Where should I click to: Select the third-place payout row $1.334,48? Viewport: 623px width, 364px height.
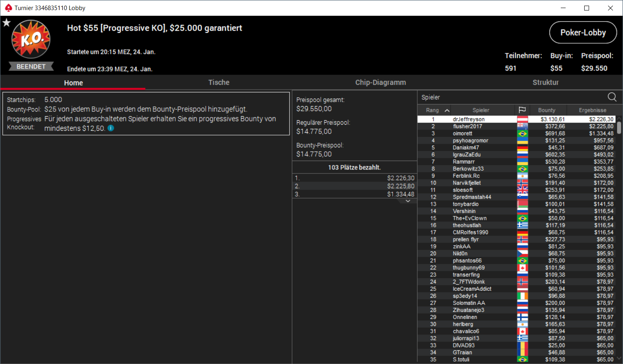point(354,194)
